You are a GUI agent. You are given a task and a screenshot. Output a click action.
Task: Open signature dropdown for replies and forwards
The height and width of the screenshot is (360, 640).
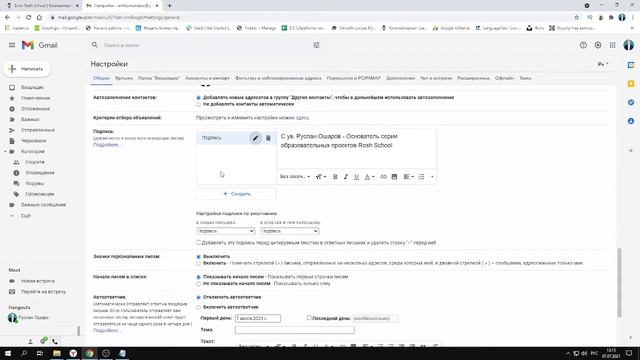pos(289,231)
